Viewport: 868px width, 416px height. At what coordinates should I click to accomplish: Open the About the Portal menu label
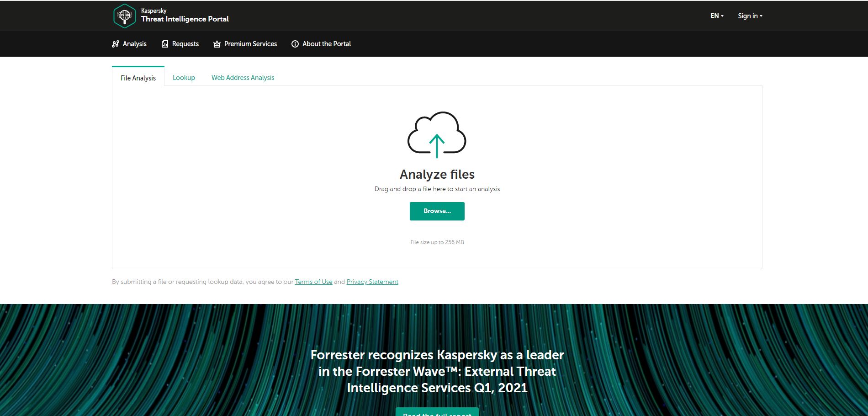[327, 44]
